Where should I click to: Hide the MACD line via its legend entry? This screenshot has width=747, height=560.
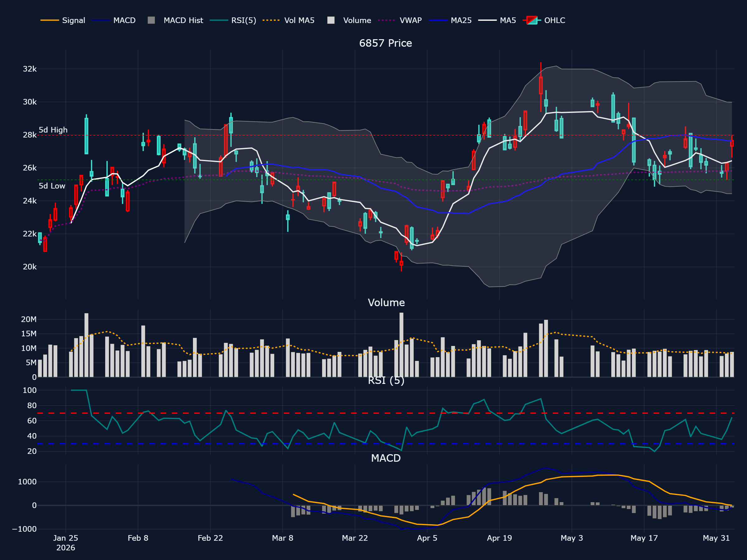coord(114,20)
